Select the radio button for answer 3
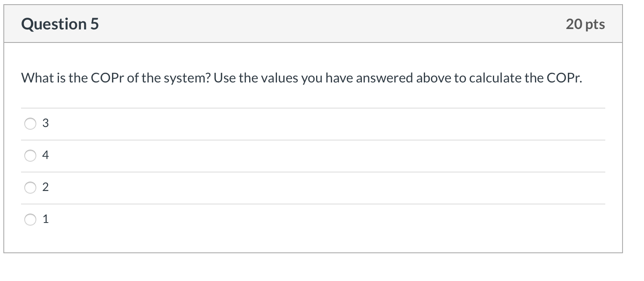 (x=31, y=124)
